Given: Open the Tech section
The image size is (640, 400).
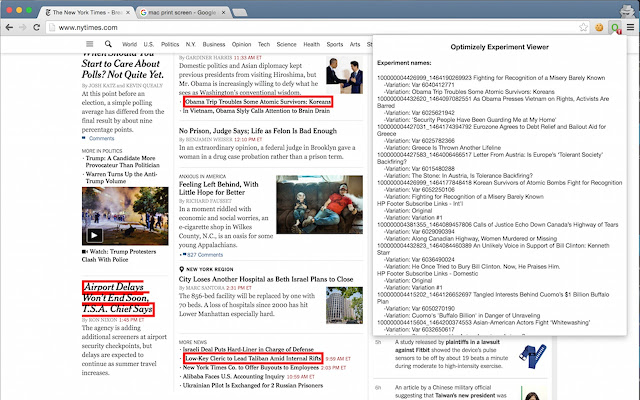Looking at the screenshot, I should click(264, 44).
